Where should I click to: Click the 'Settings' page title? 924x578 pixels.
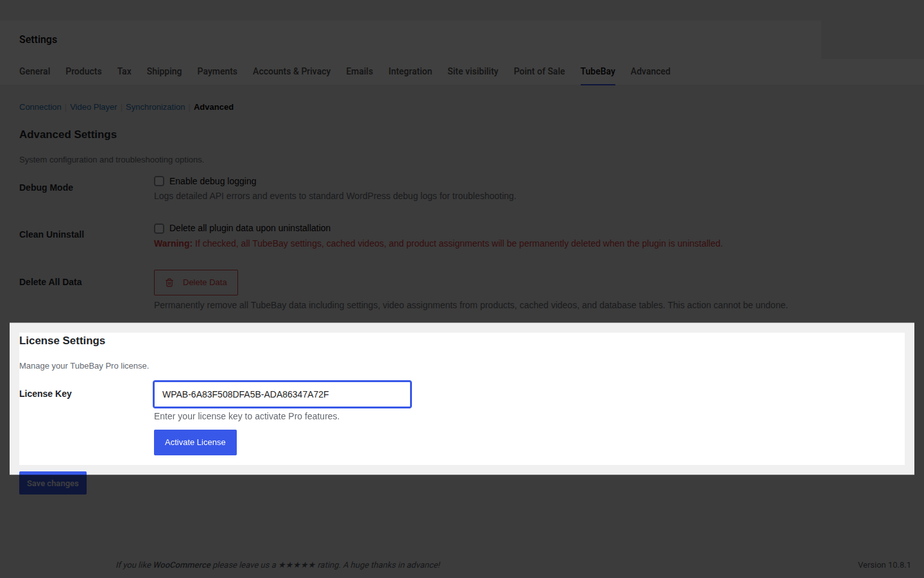[38, 40]
